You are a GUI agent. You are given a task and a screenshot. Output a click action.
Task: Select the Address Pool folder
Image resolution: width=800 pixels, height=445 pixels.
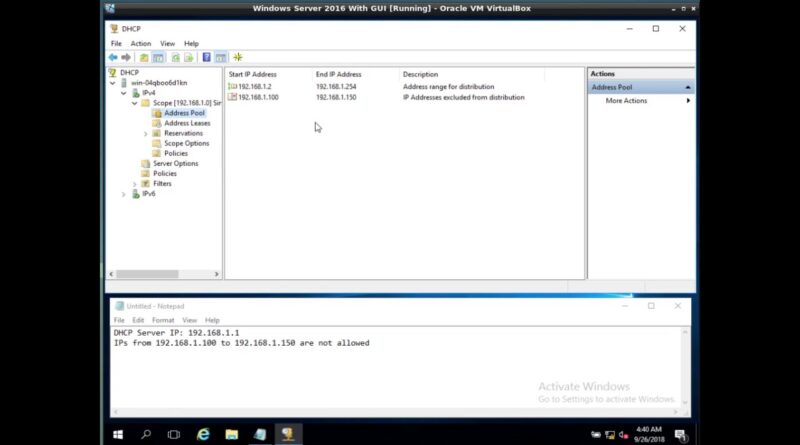(x=184, y=113)
